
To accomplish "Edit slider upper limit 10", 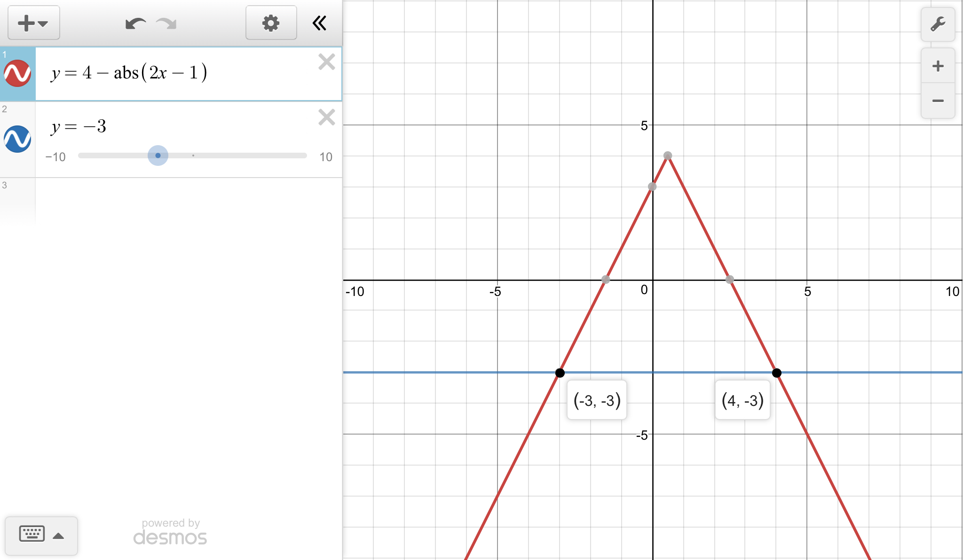I will click(325, 157).
